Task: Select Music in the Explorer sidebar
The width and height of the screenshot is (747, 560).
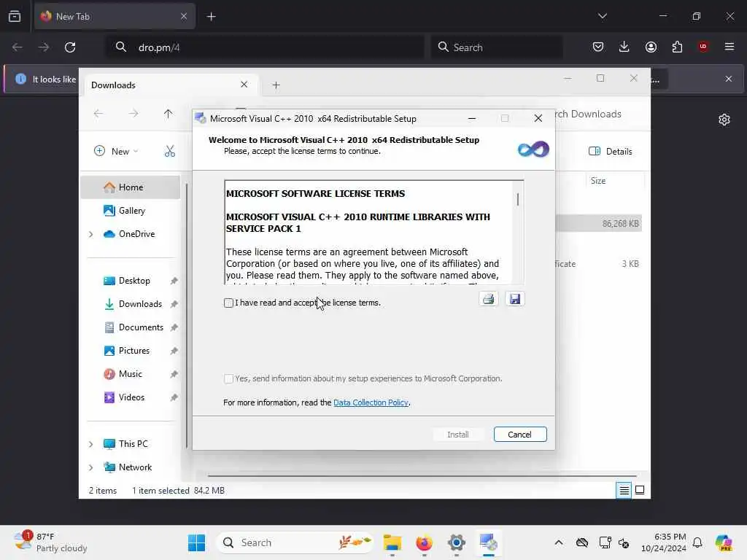Action: (131, 374)
